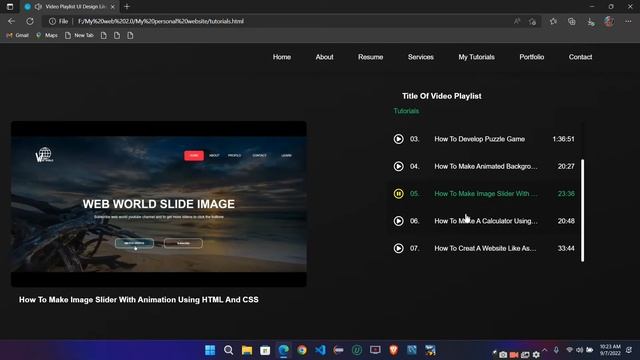Click the green Tutorials link
Image resolution: width=640 pixels, height=360 pixels.
[406, 111]
